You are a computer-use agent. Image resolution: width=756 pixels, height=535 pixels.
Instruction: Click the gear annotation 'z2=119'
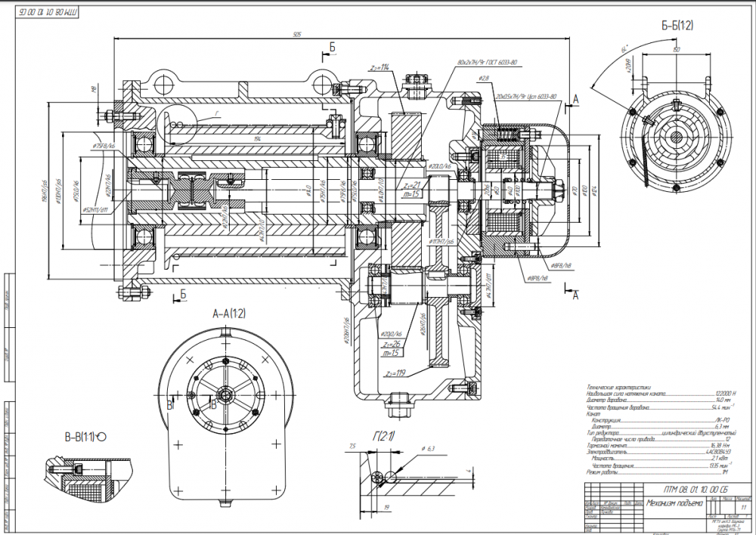pos(395,373)
